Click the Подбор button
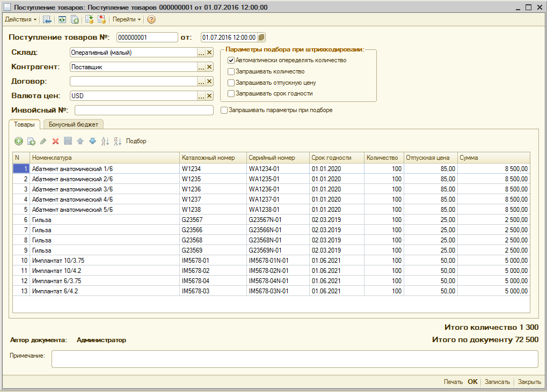Image resolution: width=547 pixels, height=392 pixels. coord(136,141)
